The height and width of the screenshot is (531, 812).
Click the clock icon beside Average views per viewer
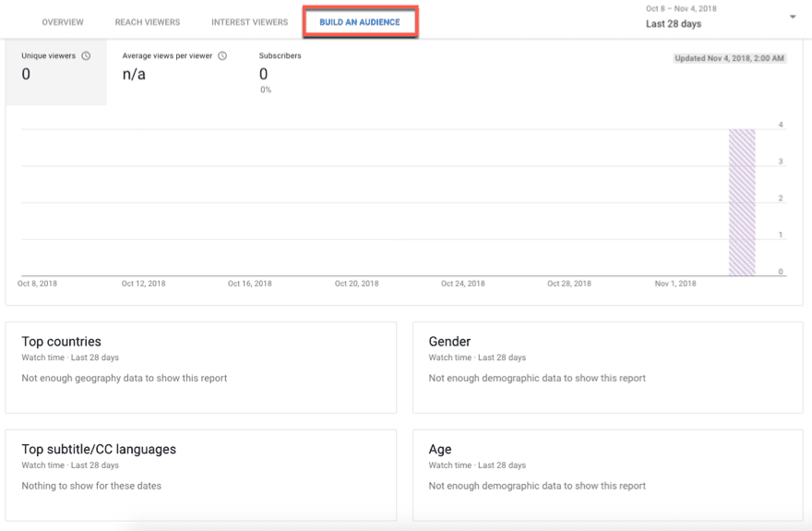(x=222, y=56)
